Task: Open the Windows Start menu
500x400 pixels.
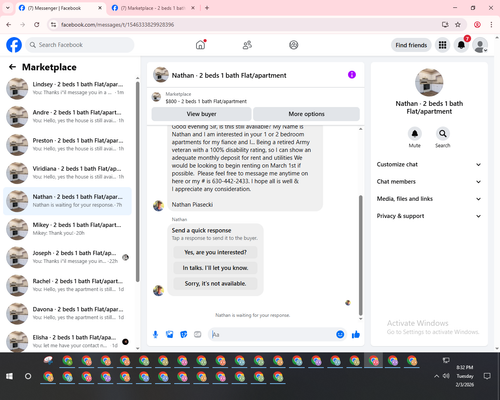Action: 9,376
